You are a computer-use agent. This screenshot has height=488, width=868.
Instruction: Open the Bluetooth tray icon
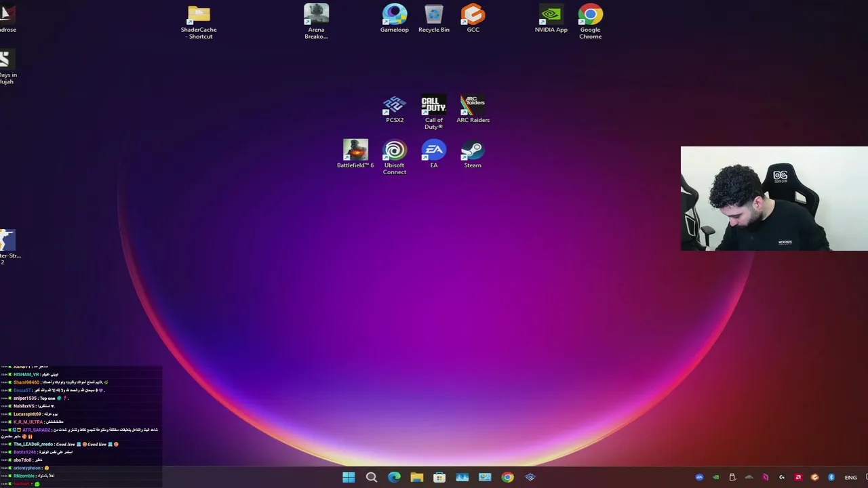831,477
